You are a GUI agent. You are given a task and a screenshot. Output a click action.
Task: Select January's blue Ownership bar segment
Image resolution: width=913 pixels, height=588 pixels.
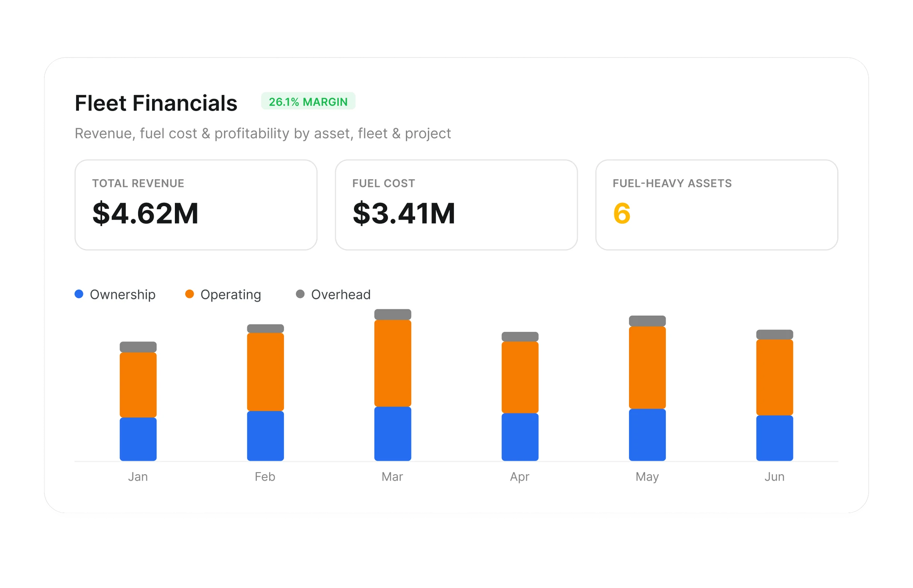138,439
